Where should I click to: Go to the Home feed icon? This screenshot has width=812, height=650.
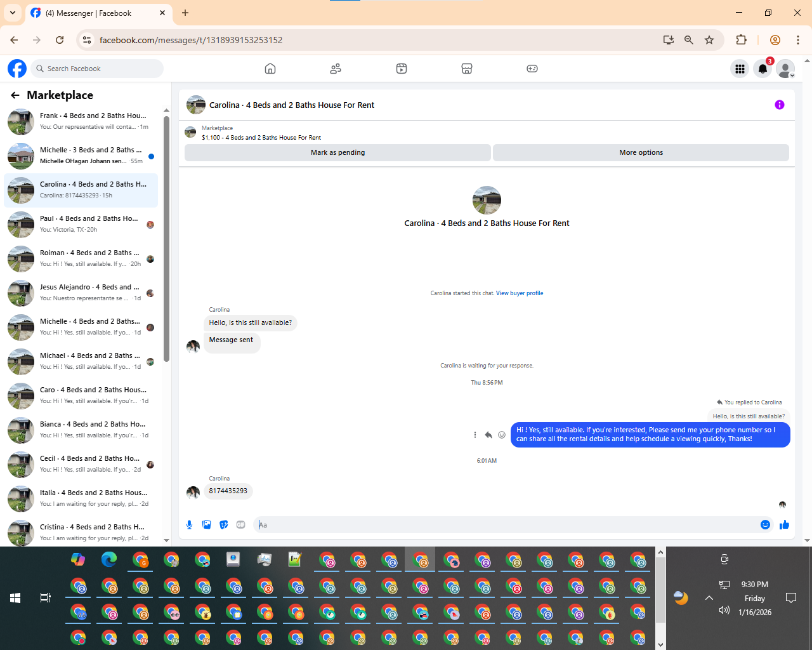pos(270,69)
